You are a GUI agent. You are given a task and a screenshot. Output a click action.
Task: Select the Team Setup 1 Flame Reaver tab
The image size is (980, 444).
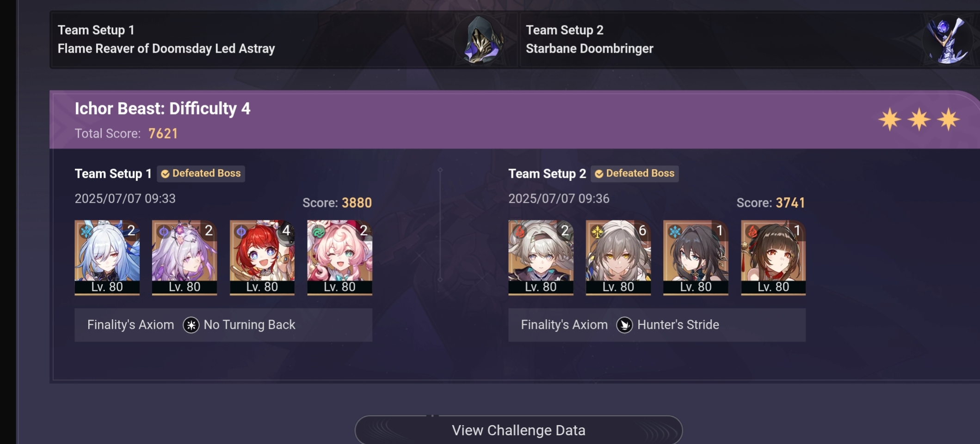[x=284, y=40]
